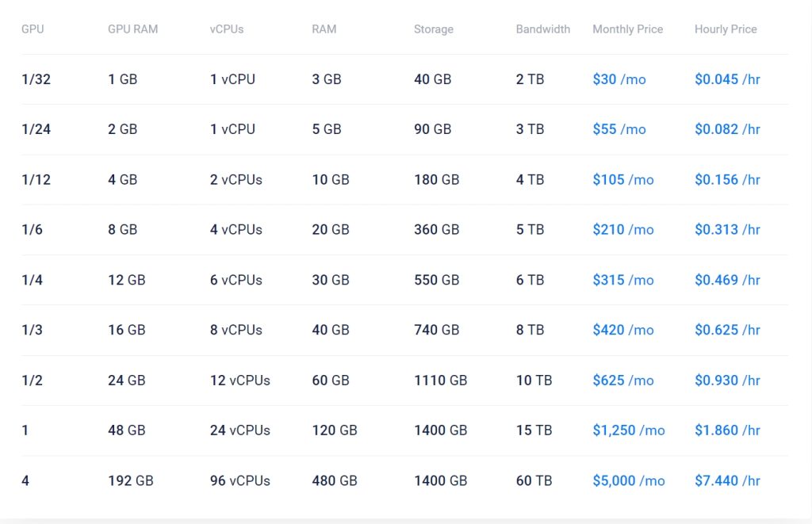Select the 1/32 GPU row cell
This screenshot has width=812, height=524.
tap(36, 79)
